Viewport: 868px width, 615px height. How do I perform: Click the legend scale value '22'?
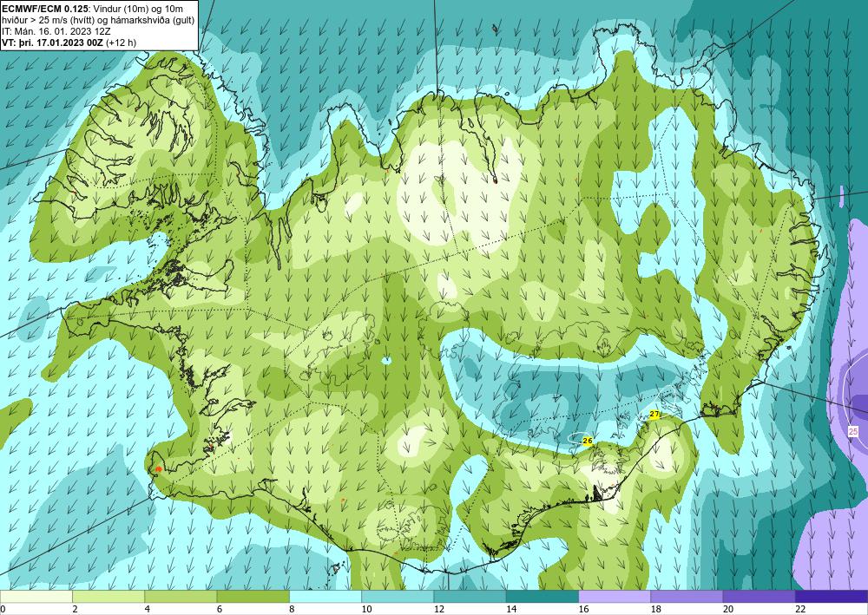pos(800,609)
